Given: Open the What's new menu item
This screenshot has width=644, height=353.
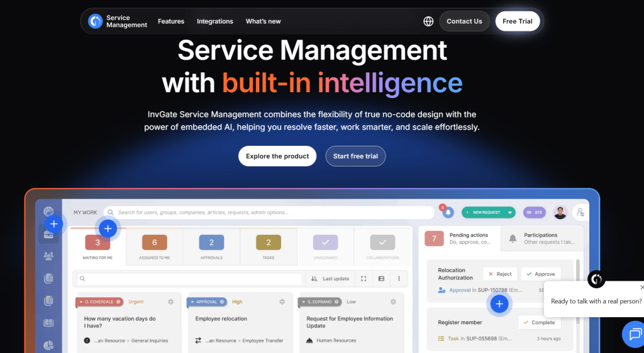Looking at the screenshot, I should [x=264, y=21].
